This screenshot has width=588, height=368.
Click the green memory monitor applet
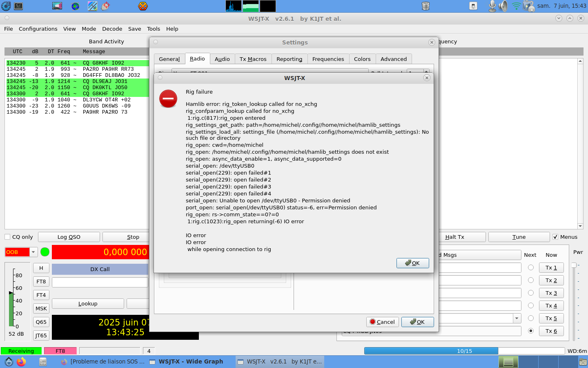tap(251, 6)
